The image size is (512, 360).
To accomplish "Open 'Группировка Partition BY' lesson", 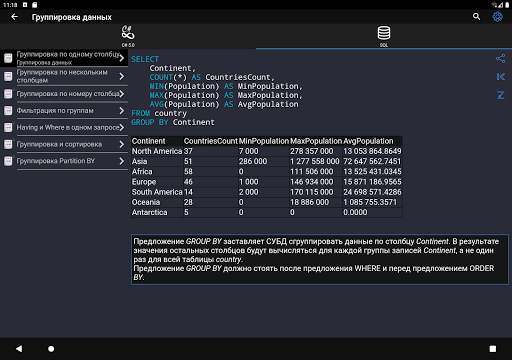I will coord(64,161).
